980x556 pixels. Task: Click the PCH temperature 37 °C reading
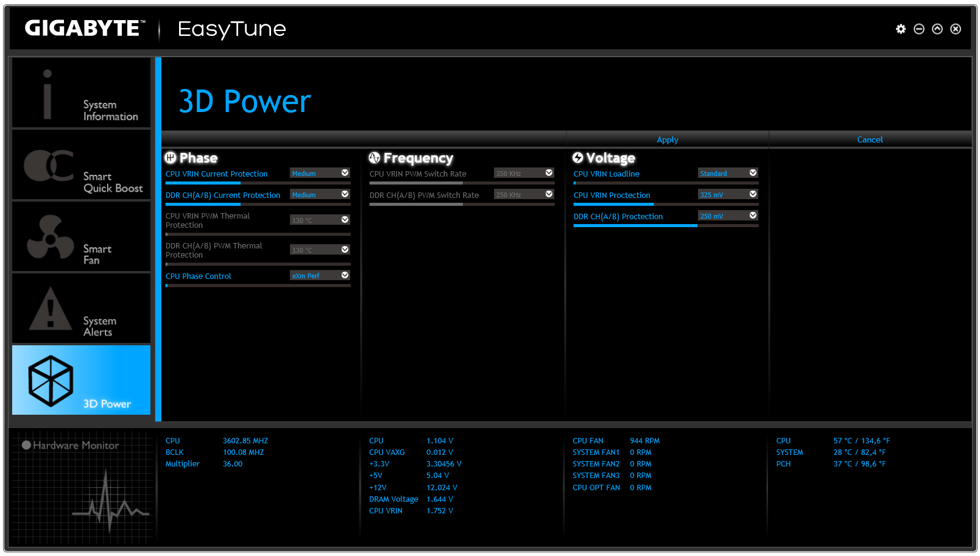tap(859, 463)
